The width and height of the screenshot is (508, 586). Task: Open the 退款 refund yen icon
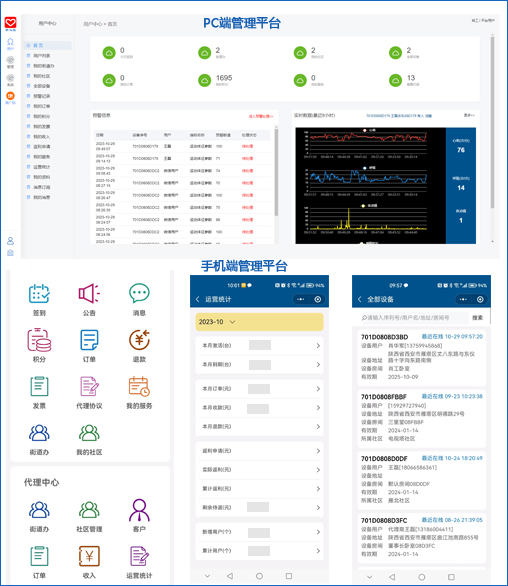pos(139,340)
